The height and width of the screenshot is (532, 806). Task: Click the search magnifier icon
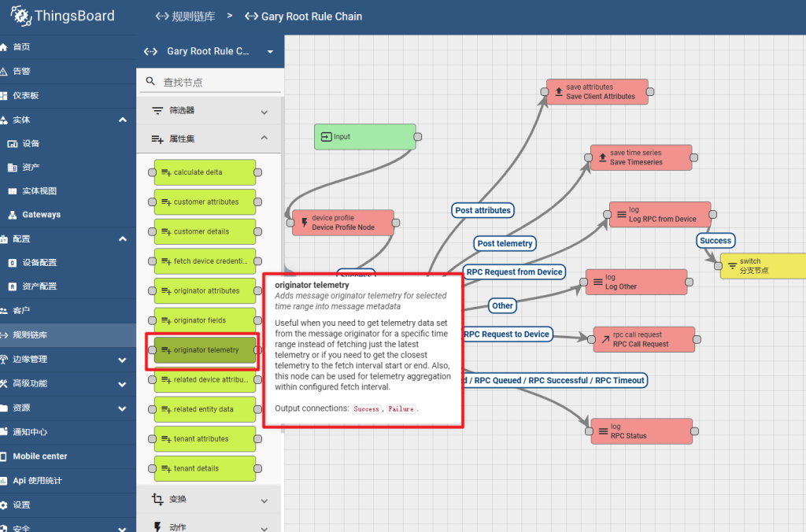(x=150, y=81)
